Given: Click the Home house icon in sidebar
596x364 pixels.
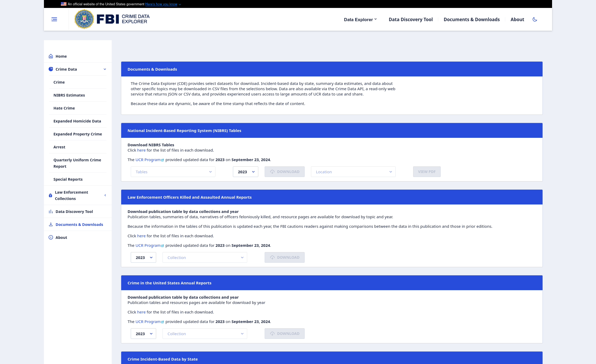Looking at the screenshot, I should (x=51, y=56).
